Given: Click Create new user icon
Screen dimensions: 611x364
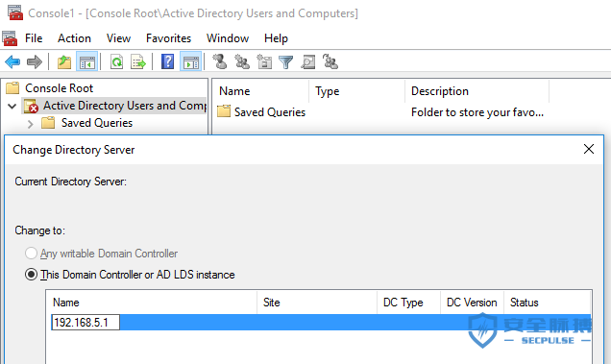Looking at the screenshot, I should click(x=220, y=61).
